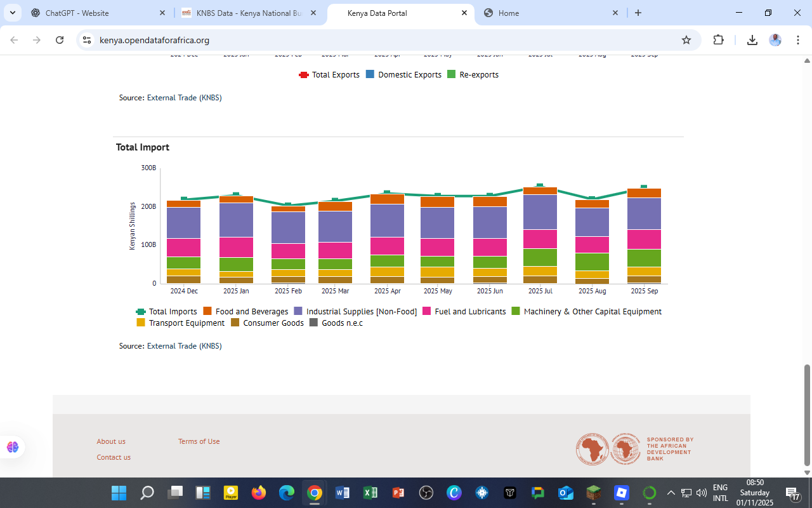Click the About us link

pyautogui.click(x=111, y=441)
